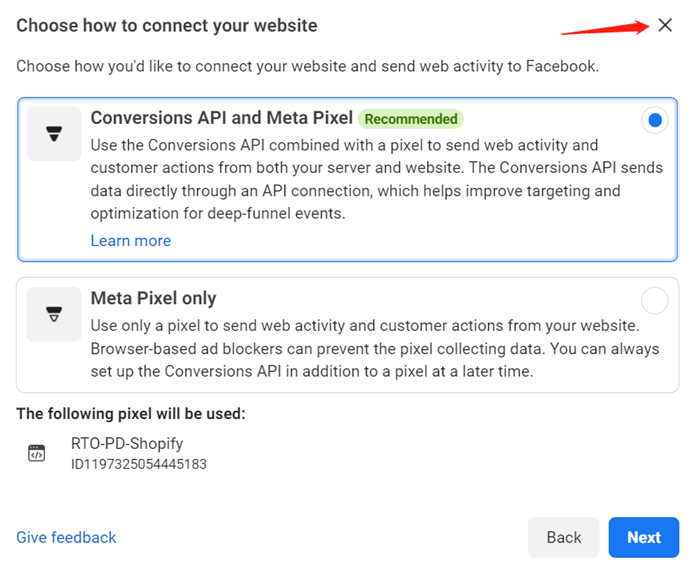691x562 pixels.
Task: Click the Choose how to connect title
Action: click(x=167, y=26)
